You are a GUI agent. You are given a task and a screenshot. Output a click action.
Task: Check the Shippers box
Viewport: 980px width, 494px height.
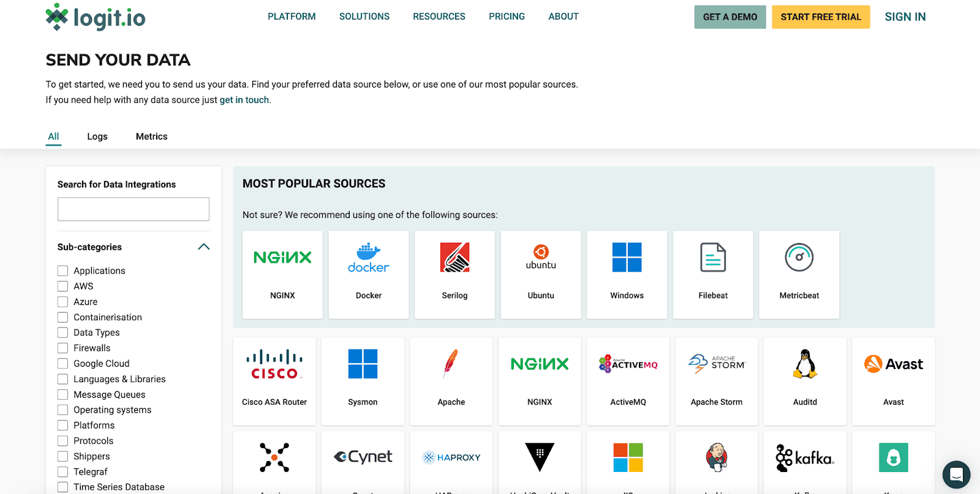(62, 456)
